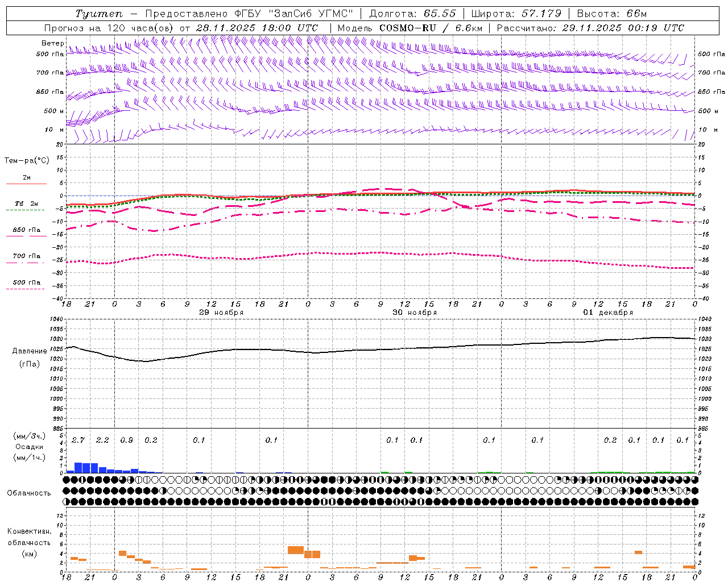728x582 pixels.
Task: Select the forecast start 28.11.2025 18:00 UTC
Action: pos(257,28)
